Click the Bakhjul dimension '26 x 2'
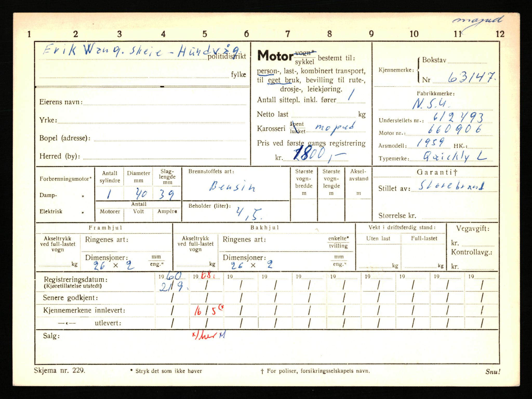Image resolution: width=532 pixels, height=399 pixels. click(x=252, y=265)
